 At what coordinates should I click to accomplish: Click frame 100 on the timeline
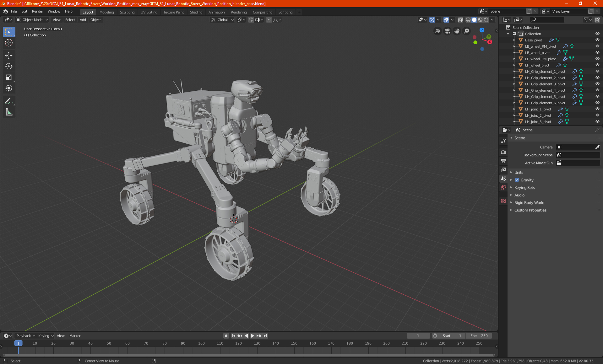201,344
